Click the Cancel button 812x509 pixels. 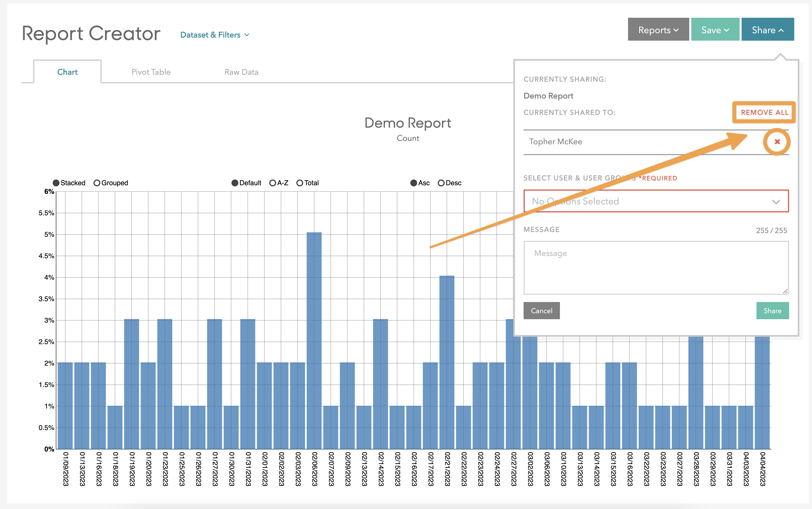[541, 310]
